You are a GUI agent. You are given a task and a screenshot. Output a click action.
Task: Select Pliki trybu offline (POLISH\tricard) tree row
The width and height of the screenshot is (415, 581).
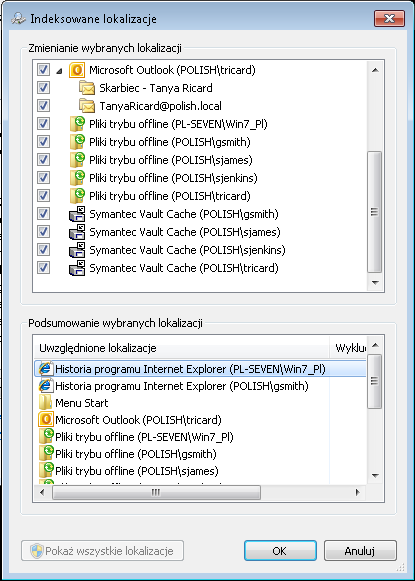click(170, 196)
